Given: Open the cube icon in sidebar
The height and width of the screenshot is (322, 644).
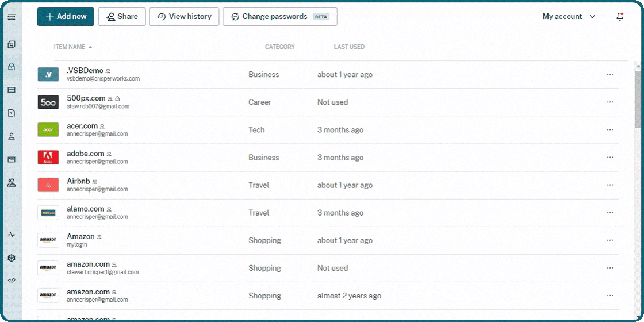Looking at the screenshot, I should [11, 258].
